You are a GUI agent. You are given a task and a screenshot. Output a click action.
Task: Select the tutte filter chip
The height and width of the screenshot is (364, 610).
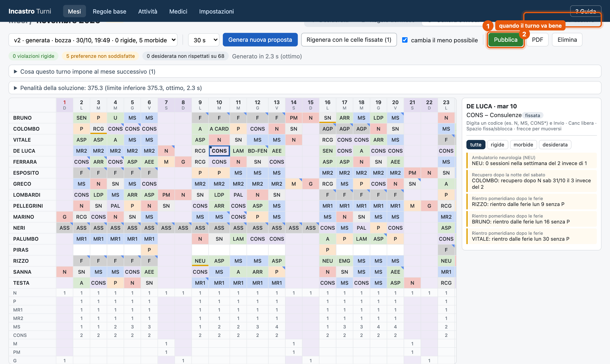click(476, 145)
